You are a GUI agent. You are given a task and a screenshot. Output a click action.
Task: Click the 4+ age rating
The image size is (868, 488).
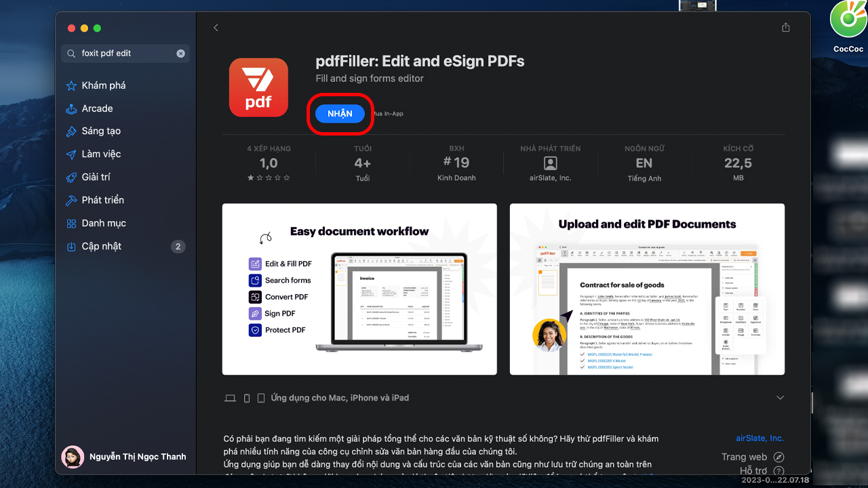click(x=363, y=163)
